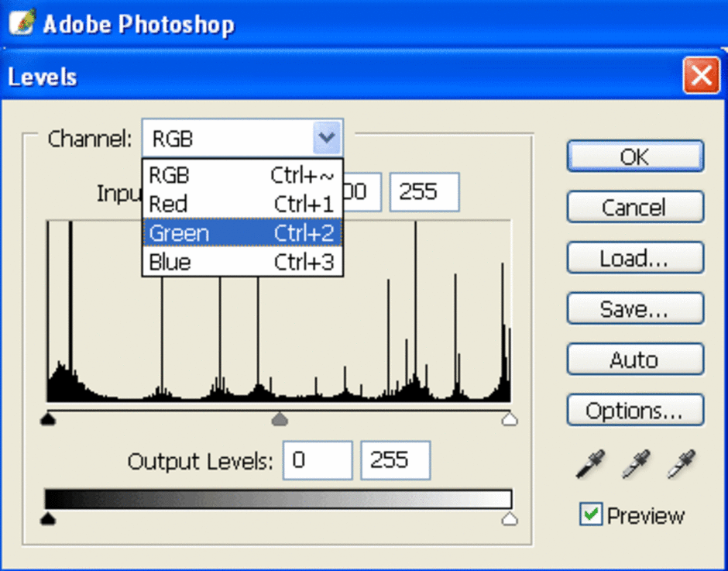Image resolution: width=728 pixels, height=571 pixels.
Task: Choose Green channel from the list
Action: pyautogui.click(x=242, y=232)
